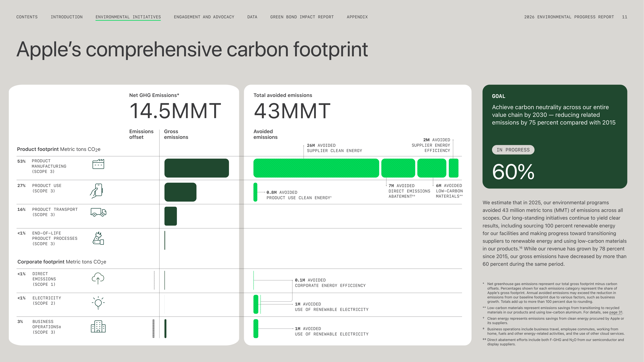Click '6M AVOIDED LOW-CARBON MATERIALS' label

click(x=449, y=191)
